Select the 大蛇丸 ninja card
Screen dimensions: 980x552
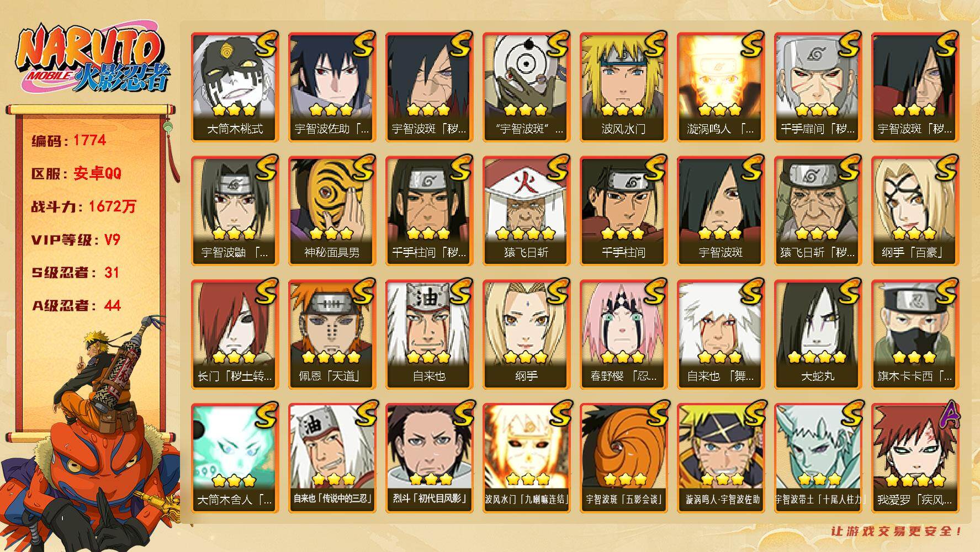coord(818,335)
